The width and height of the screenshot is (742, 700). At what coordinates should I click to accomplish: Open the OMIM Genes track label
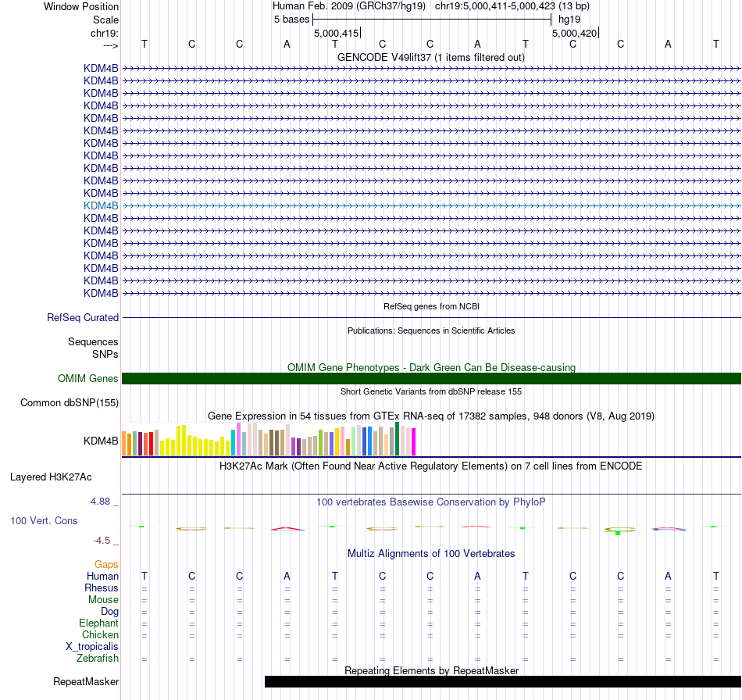88,379
